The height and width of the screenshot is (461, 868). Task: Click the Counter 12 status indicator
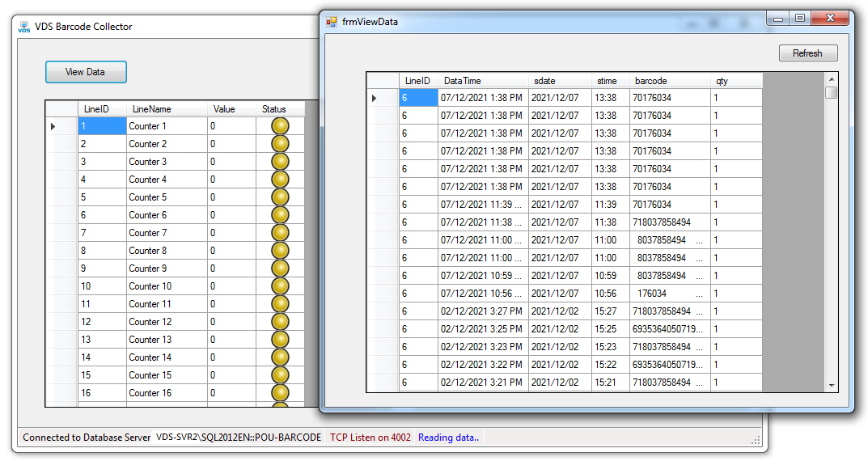click(x=280, y=322)
